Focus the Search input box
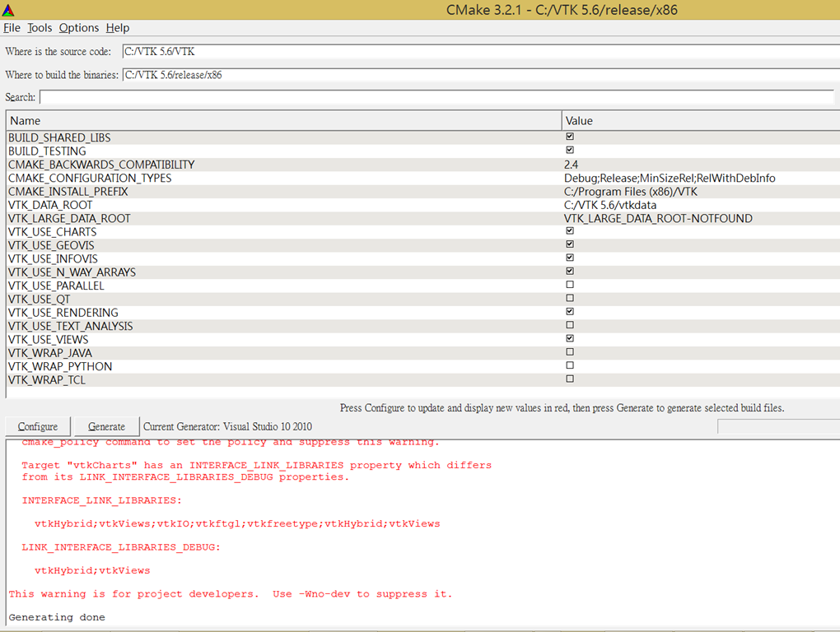This screenshot has height=632, width=840. click(437, 97)
